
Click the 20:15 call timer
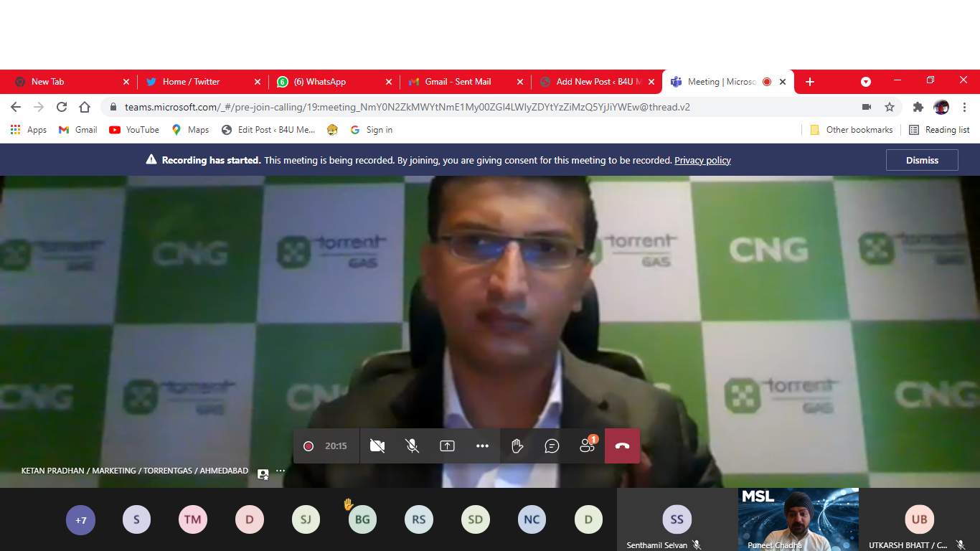pyautogui.click(x=336, y=446)
